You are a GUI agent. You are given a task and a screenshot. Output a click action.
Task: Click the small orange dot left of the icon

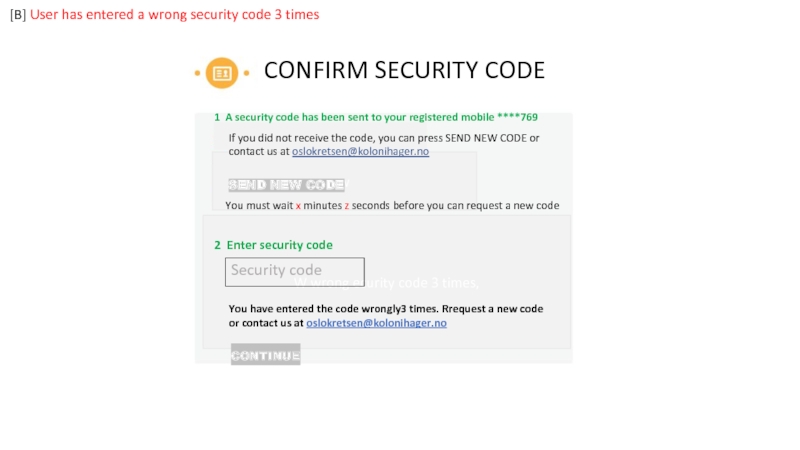[197, 74]
